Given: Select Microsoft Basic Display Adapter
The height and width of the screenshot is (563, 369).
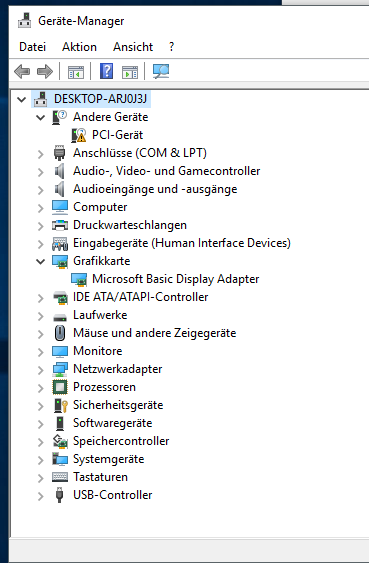Looking at the screenshot, I should pos(176,279).
